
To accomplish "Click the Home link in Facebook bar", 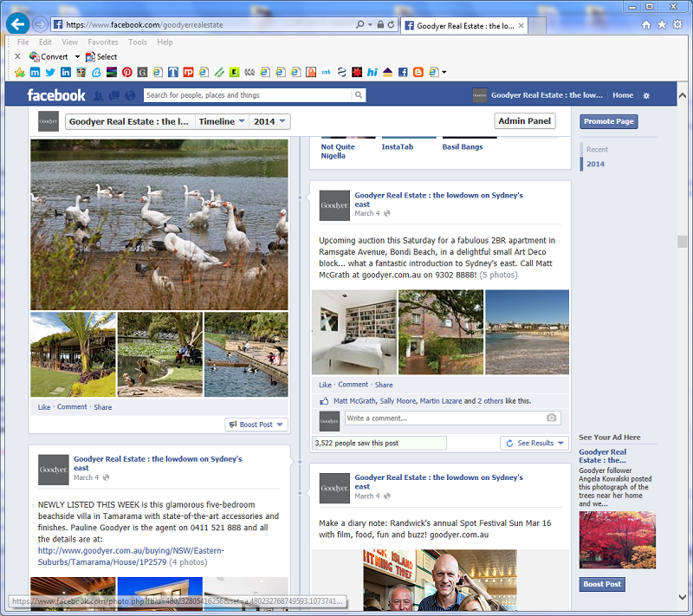I will [623, 95].
